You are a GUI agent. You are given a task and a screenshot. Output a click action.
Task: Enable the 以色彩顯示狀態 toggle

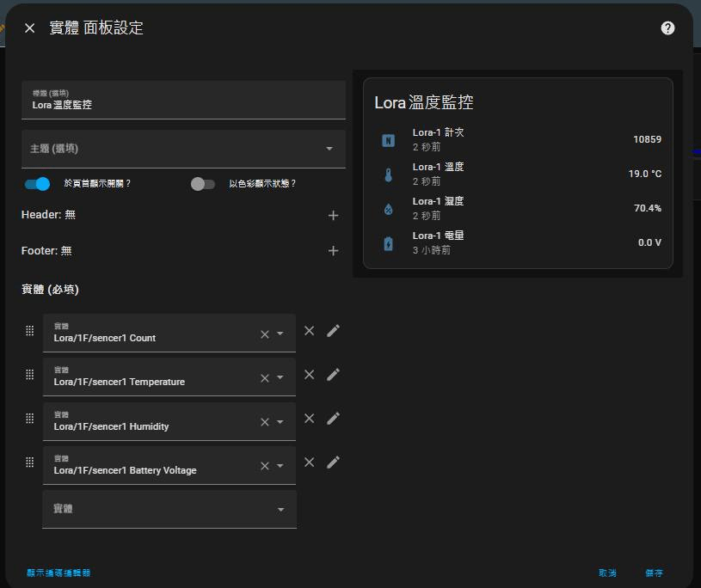click(203, 184)
